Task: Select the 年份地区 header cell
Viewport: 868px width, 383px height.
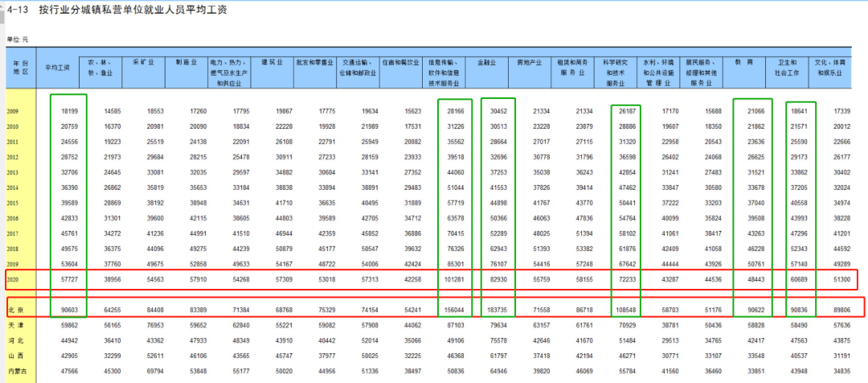Action: (x=20, y=68)
